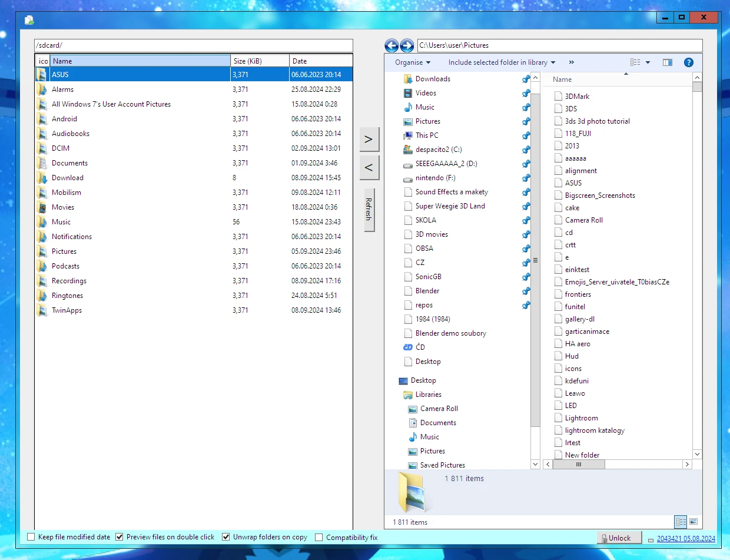
Task: Click the Ringtones folder icon
Action: tap(42, 296)
